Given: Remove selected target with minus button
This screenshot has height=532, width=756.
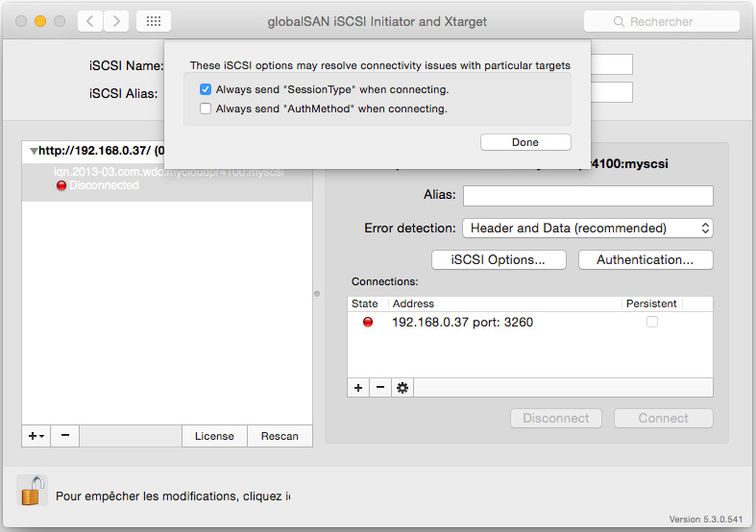Looking at the screenshot, I should click(x=65, y=436).
